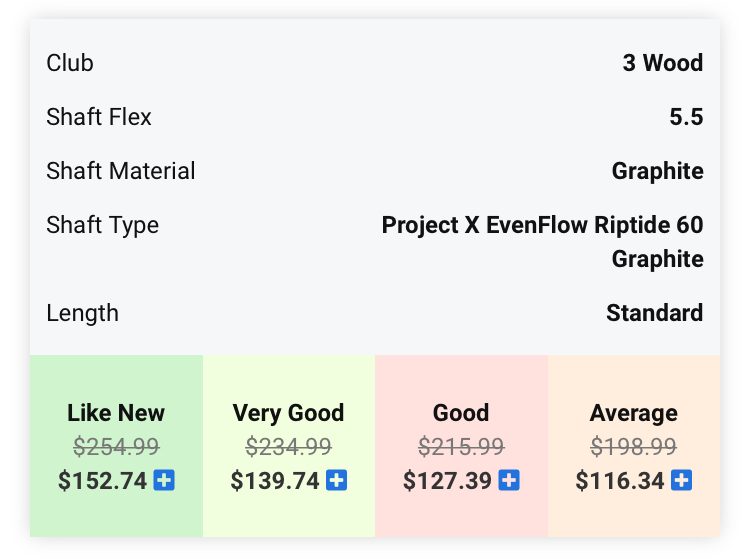Image resolution: width=750 pixels, height=558 pixels.
Task: Tap the plus icon by $116.34
Action: tap(682, 481)
